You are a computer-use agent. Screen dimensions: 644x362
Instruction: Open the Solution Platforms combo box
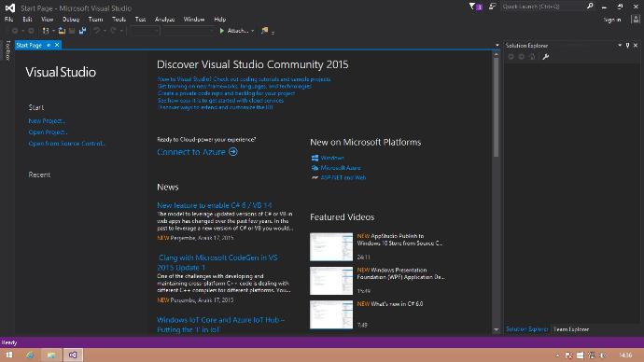[x=189, y=31]
